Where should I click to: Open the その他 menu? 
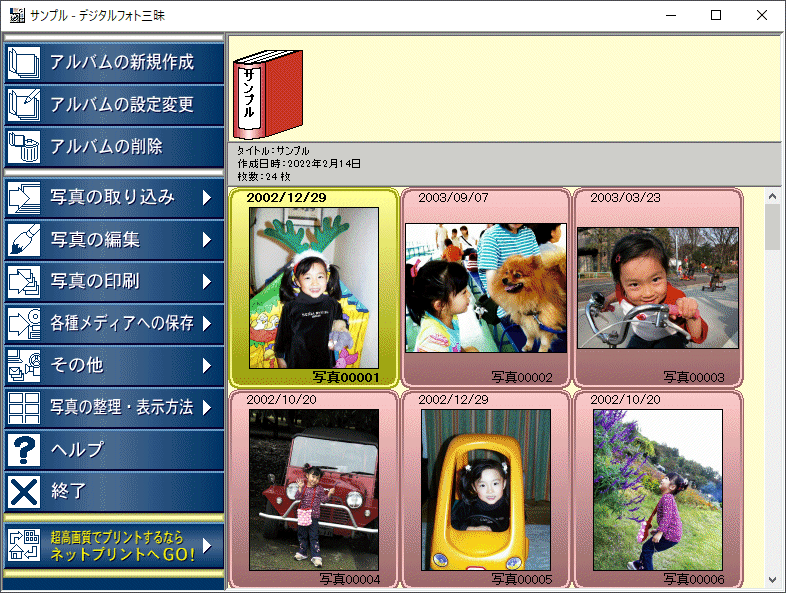coord(114,366)
